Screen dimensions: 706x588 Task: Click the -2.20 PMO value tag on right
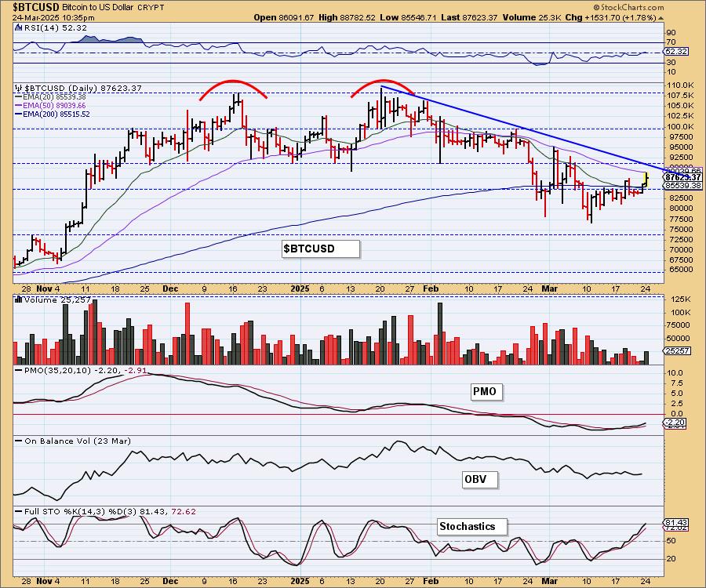675,423
